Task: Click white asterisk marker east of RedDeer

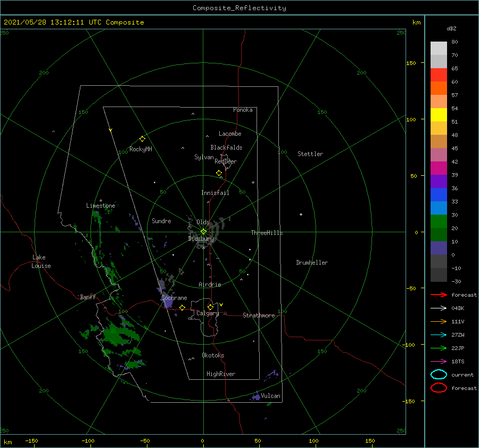Action: coord(253,183)
